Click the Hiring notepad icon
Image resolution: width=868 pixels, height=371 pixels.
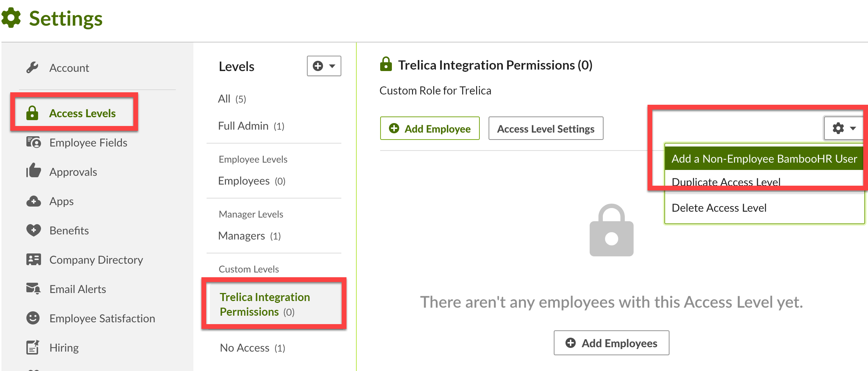pyautogui.click(x=33, y=347)
